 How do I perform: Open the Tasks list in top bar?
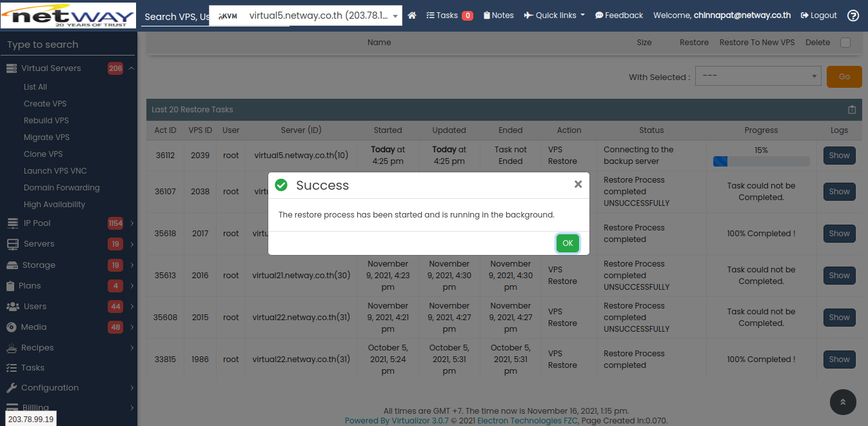(449, 15)
